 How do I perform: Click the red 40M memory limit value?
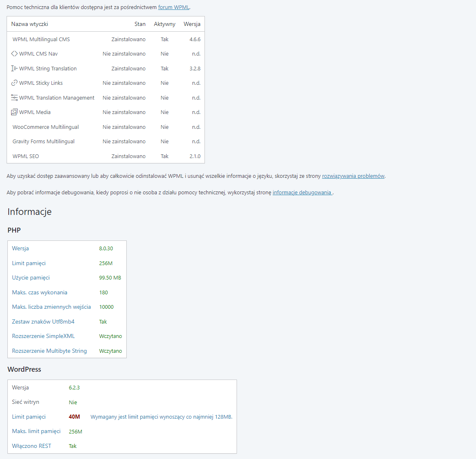pos(74,417)
